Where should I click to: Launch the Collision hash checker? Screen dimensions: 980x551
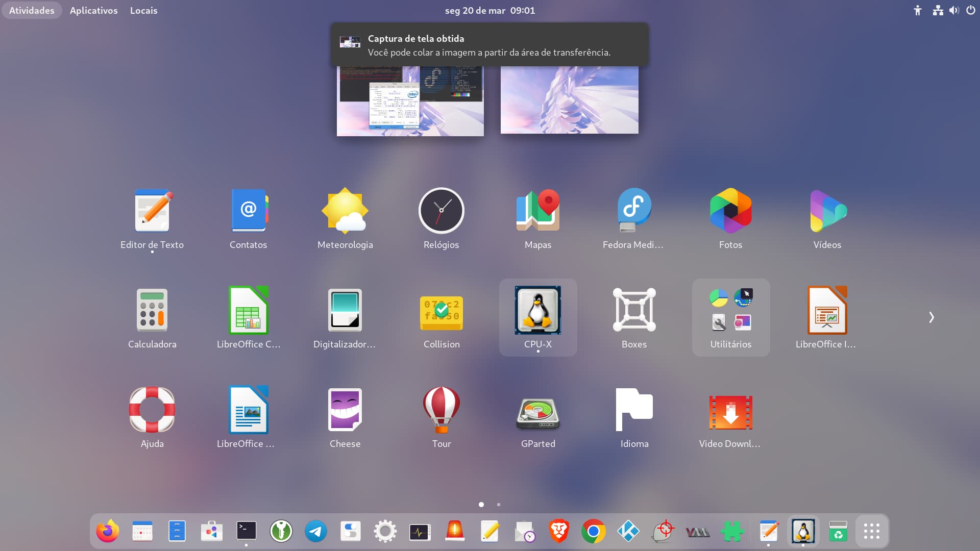(x=442, y=317)
